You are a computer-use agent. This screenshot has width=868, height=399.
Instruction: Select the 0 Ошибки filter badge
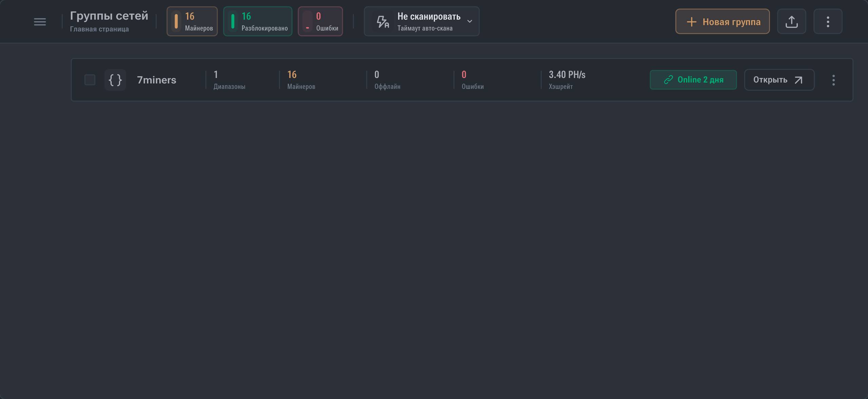[x=320, y=21]
